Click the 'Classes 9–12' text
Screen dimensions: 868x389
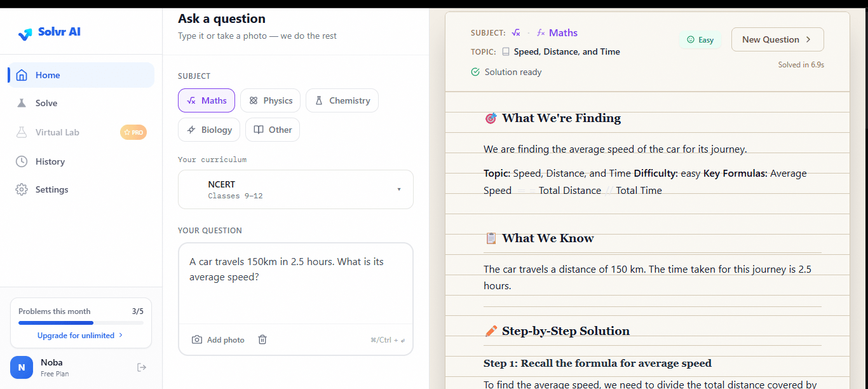(x=235, y=196)
